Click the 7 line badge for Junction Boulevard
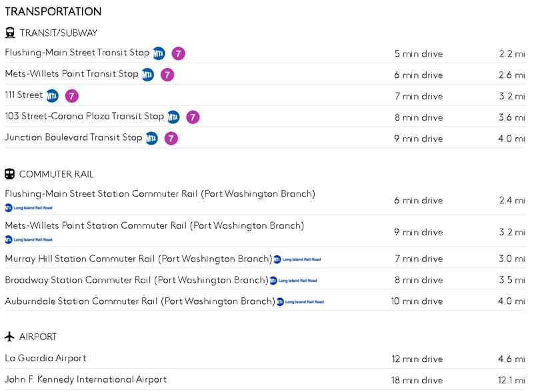534x392 pixels. pos(171,139)
